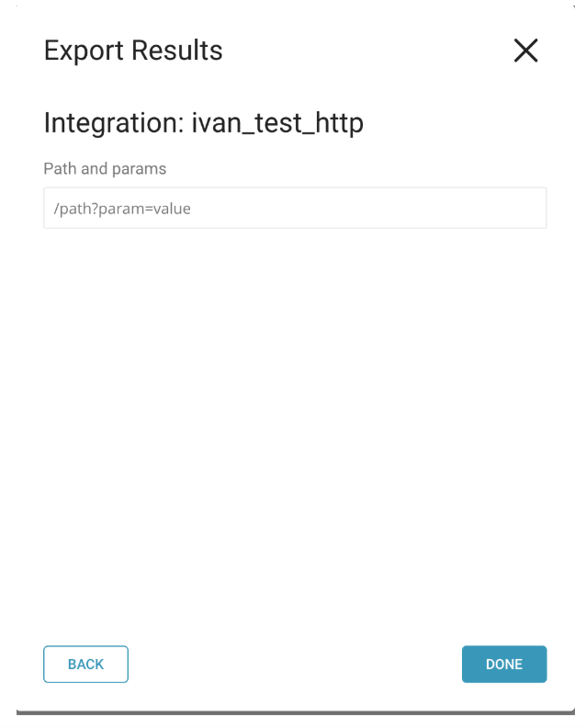This screenshot has width=586, height=728.
Task: Confirm with the blue DONE button
Action: [504, 665]
